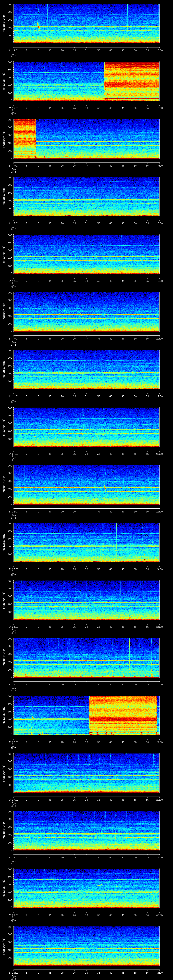Select the spectrogram panel starting at 21:29:00
This screenshot has height=980, width=173.
pyautogui.click(x=86, y=888)
